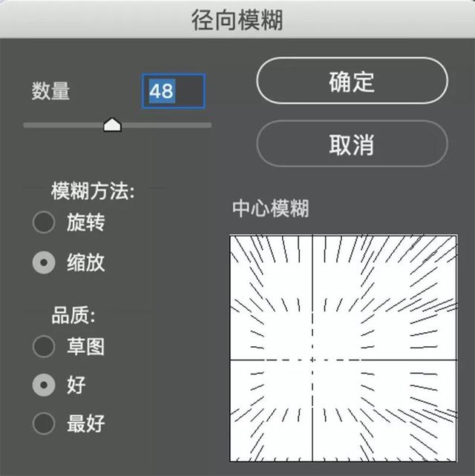
Task: Click the 确定 button
Action: click(x=352, y=81)
